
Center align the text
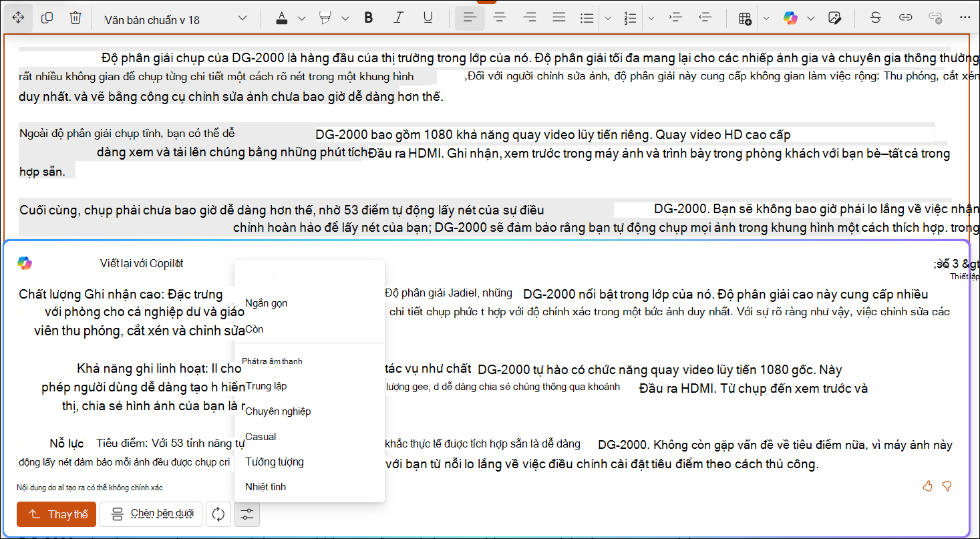500,18
